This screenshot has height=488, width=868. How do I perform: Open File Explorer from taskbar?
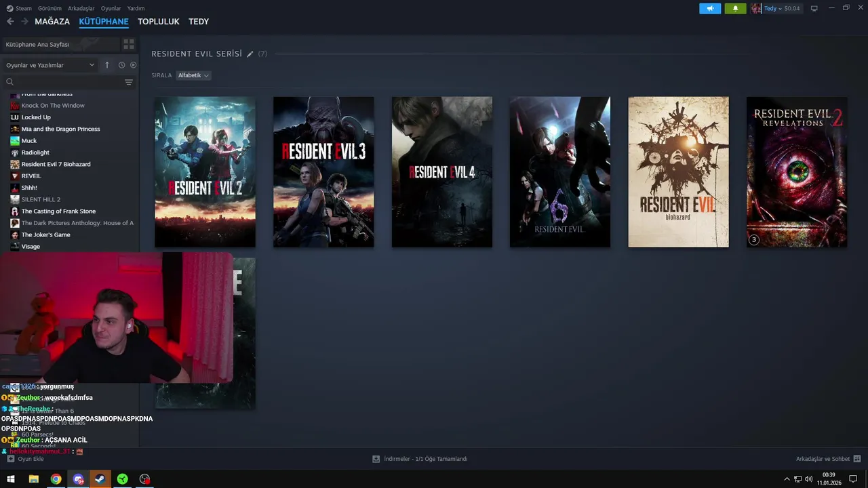coord(33,479)
